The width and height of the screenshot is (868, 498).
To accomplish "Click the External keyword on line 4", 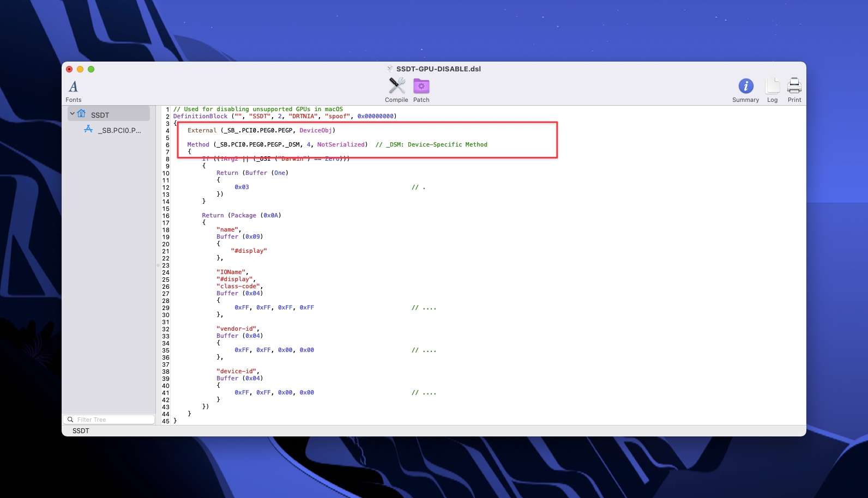I will point(202,130).
